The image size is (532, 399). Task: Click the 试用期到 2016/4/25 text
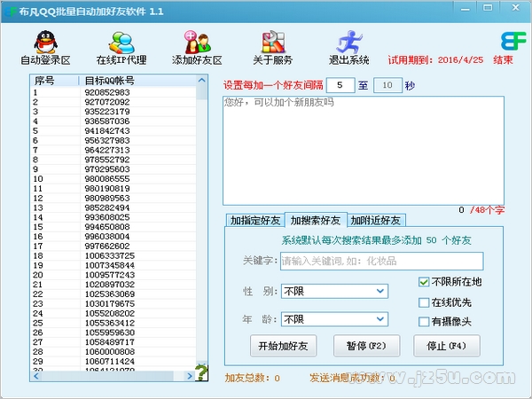click(435, 60)
